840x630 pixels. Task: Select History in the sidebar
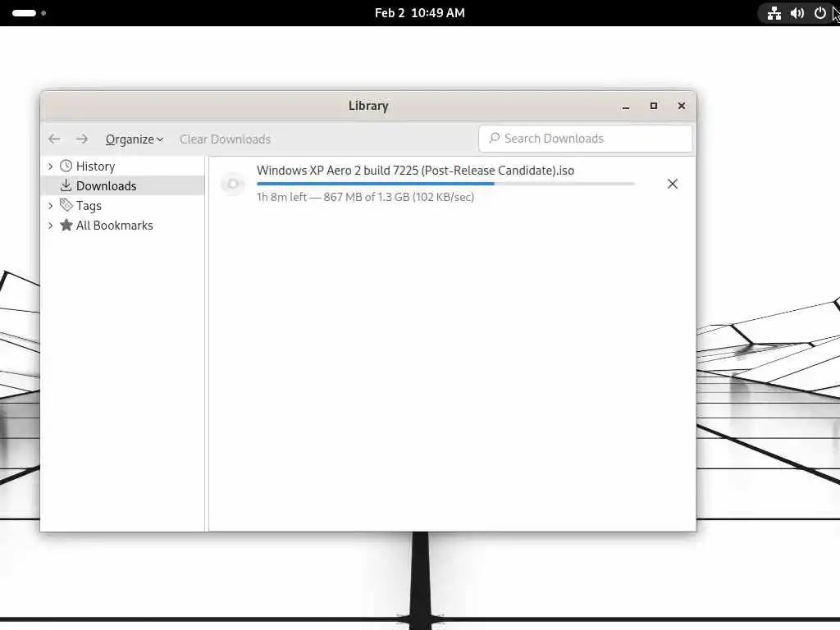coord(95,167)
